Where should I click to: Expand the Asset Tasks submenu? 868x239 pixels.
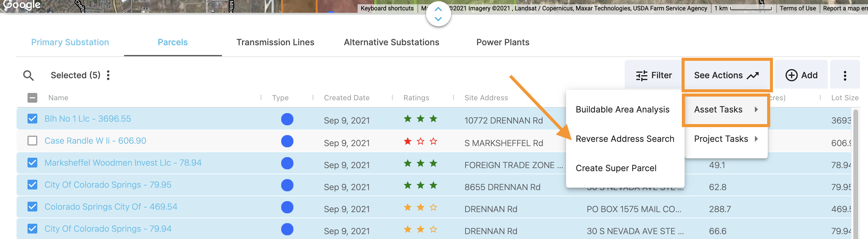(x=726, y=109)
